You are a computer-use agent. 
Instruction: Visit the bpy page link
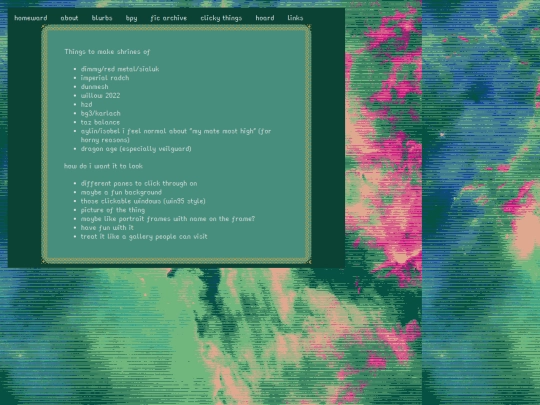coord(131,18)
